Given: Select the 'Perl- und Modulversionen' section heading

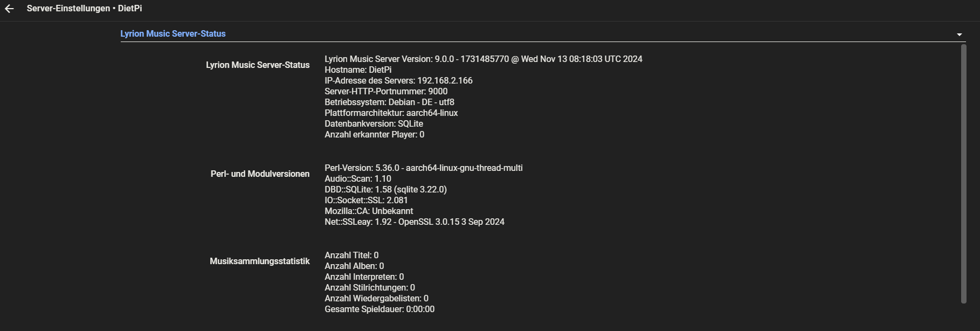Looking at the screenshot, I should 260,174.
